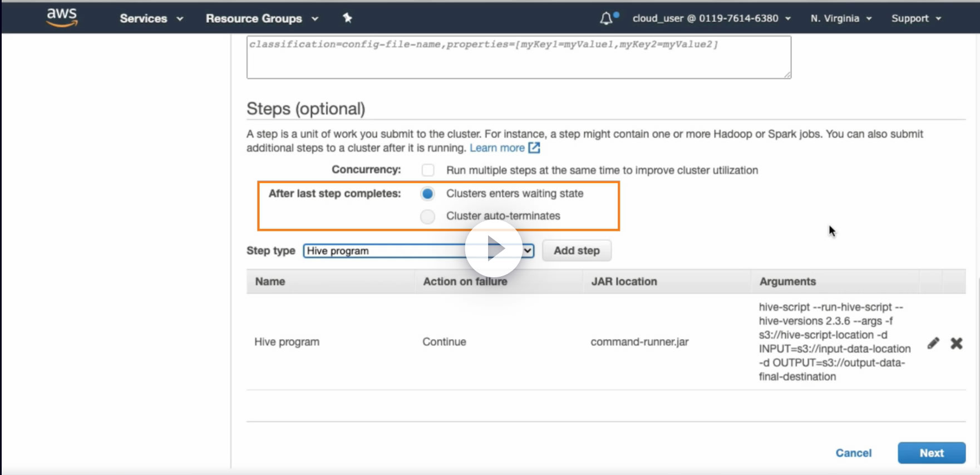Click the Cancel link
The height and width of the screenshot is (475, 980).
point(853,453)
